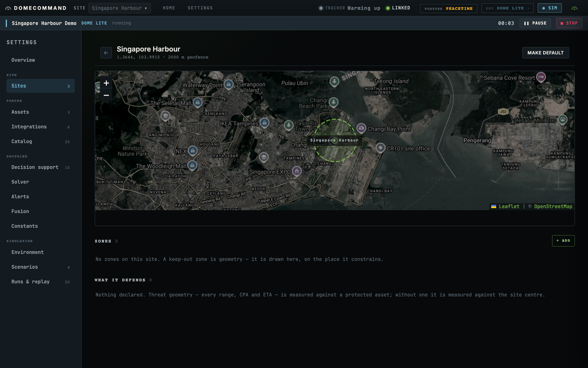Click the Pulau Ubin park tree marker

coord(334,82)
